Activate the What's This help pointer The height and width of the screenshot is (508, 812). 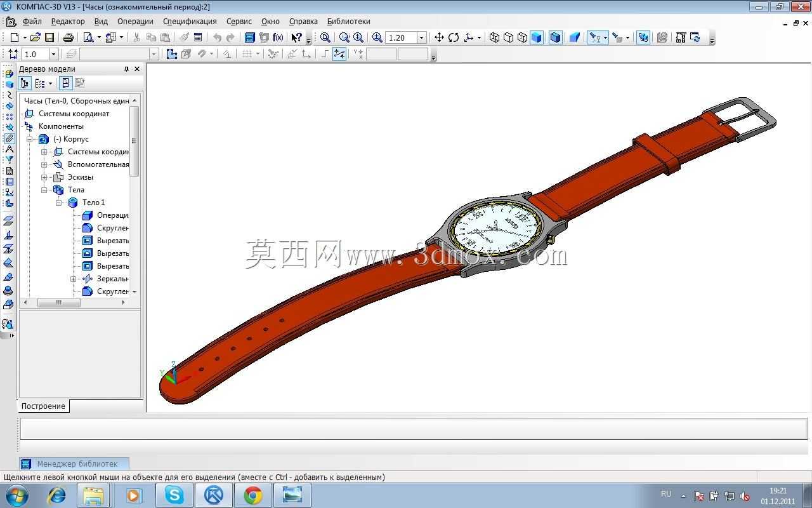coord(296,37)
